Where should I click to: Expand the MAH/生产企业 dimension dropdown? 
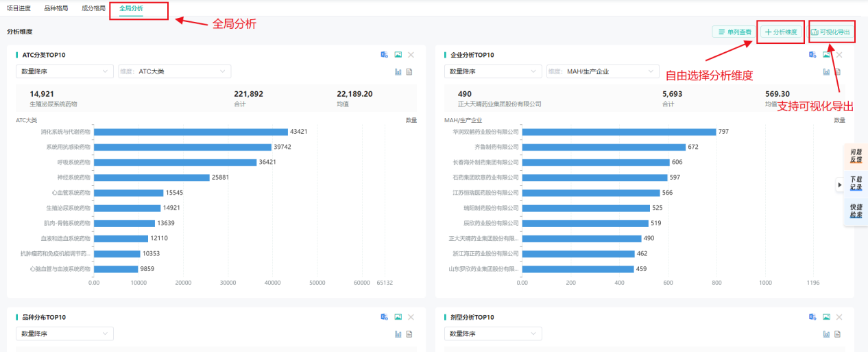coord(603,71)
